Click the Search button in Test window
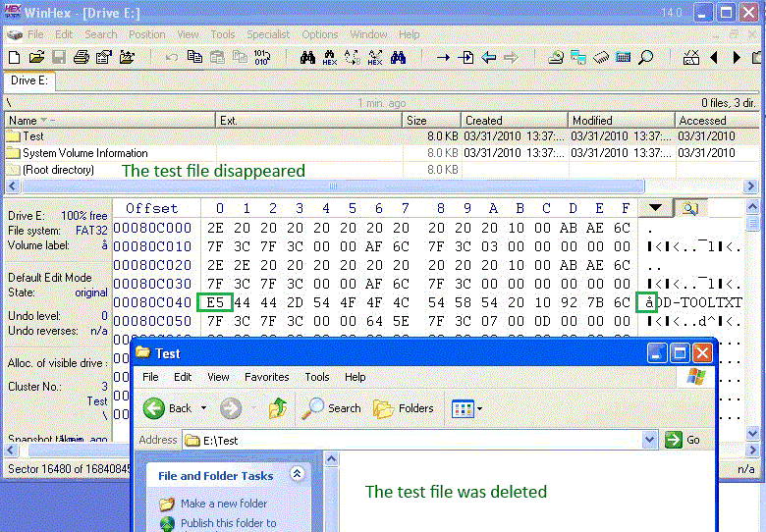This screenshot has height=532, width=766. [331, 408]
